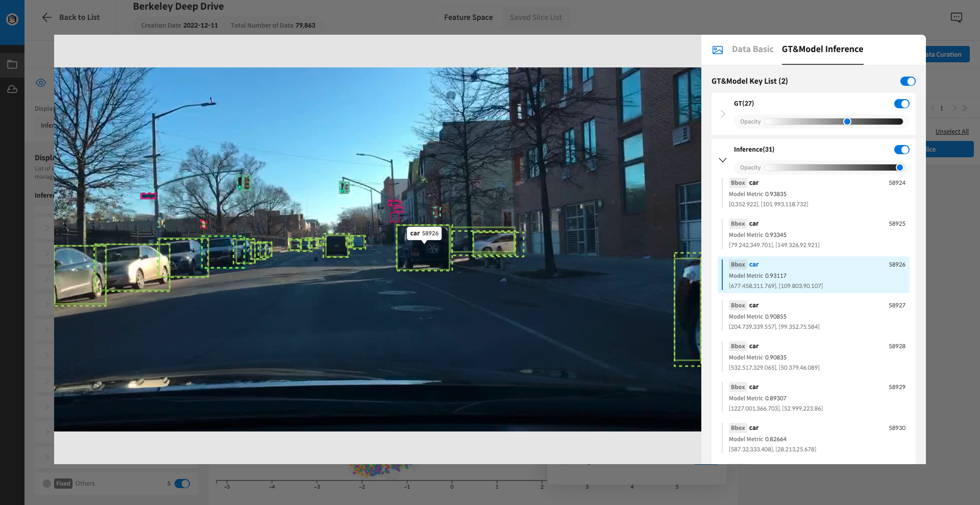Click the Creation Date 2022-12-11 text
Screen dimensions: 980x505
click(179, 26)
